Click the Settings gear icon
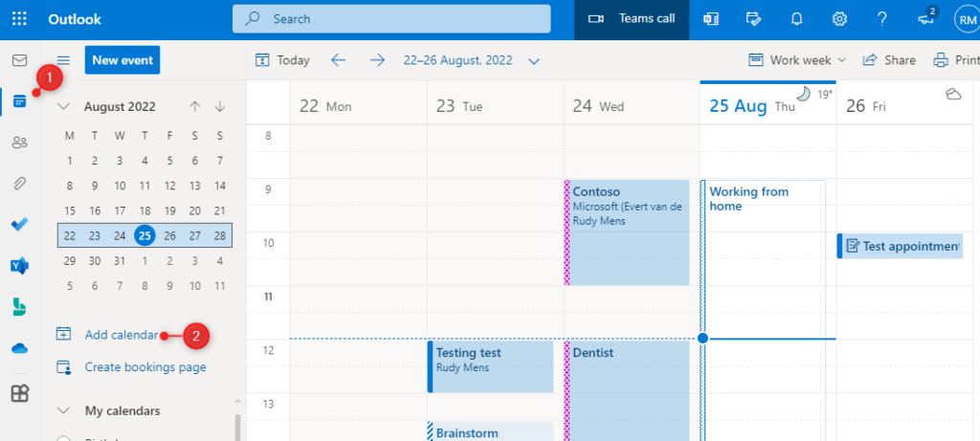Image resolution: width=980 pixels, height=441 pixels. [839, 19]
